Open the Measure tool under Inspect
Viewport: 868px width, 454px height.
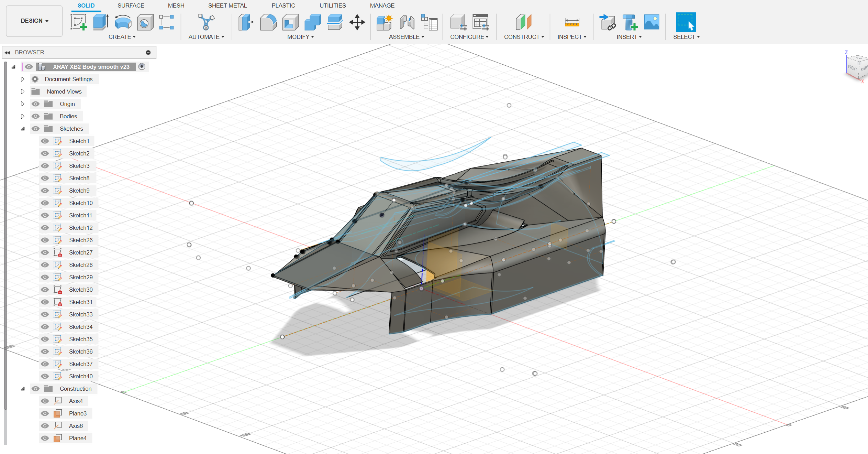tap(571, 22)
